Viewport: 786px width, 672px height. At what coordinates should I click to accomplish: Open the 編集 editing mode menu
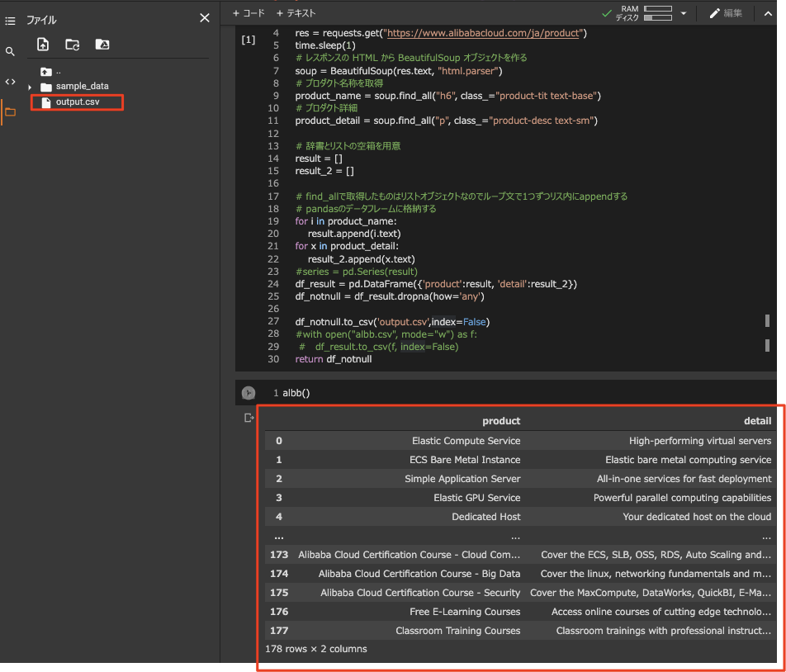coord(726,13)
